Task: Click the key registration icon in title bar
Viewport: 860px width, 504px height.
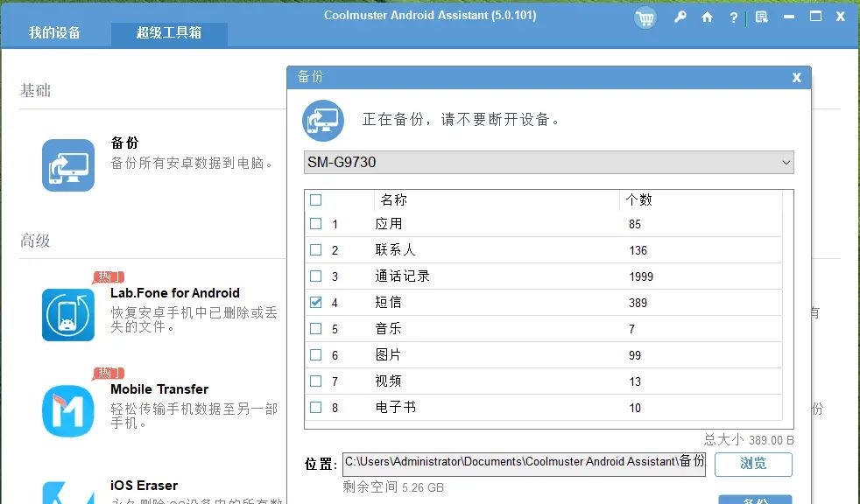Action: coord(680,17)
